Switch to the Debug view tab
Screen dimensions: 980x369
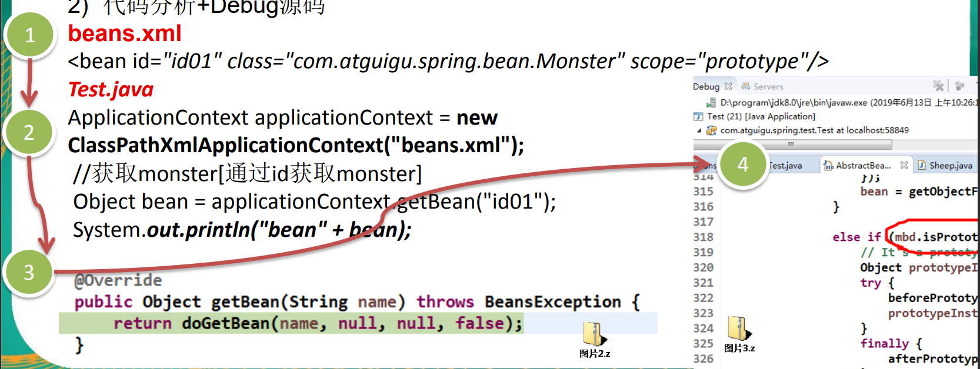point(706,86)
